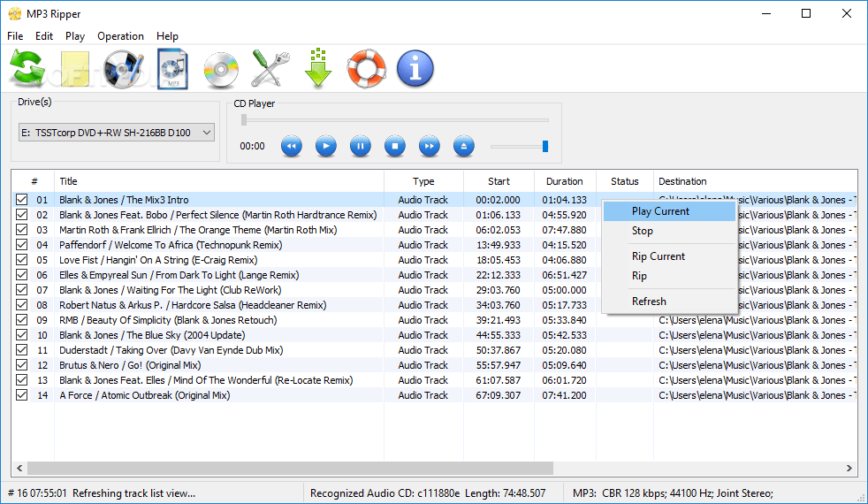This screenshot has width=868, height=504.
Task: Select row Mind Of The Wonderful (Re-Locate Remix)
Action: pos(435,380)
